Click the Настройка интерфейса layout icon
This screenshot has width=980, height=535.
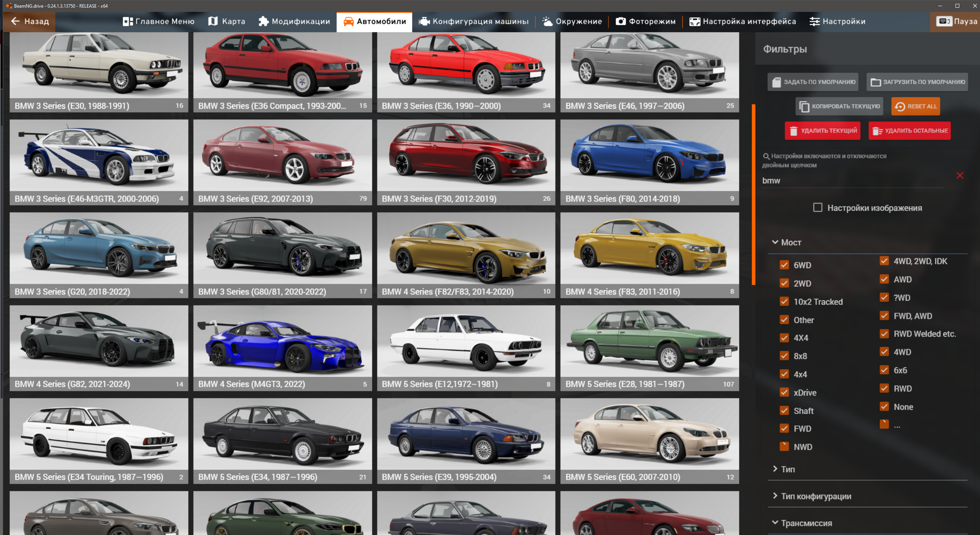pyautogui.click(x=695, y=21)
